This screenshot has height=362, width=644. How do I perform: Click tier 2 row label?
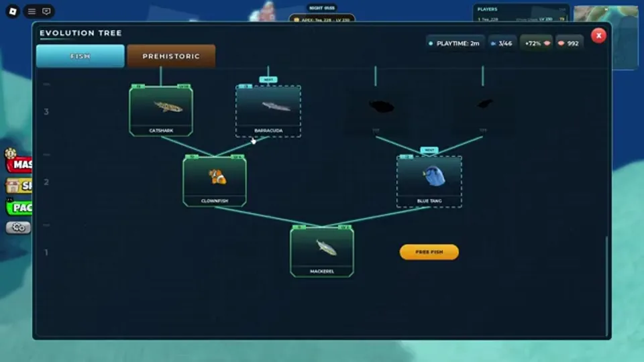46,182
